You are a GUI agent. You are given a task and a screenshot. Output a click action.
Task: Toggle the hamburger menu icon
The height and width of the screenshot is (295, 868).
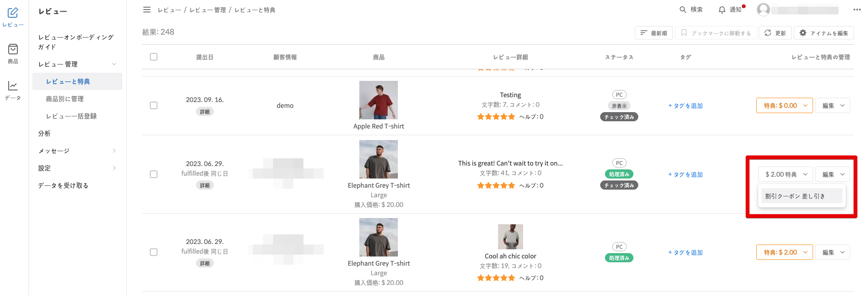(147, 10)
